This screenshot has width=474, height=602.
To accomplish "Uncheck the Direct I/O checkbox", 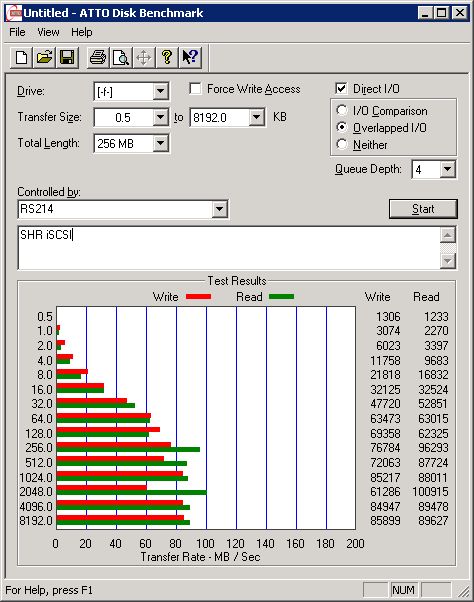I will click(341, 89).
